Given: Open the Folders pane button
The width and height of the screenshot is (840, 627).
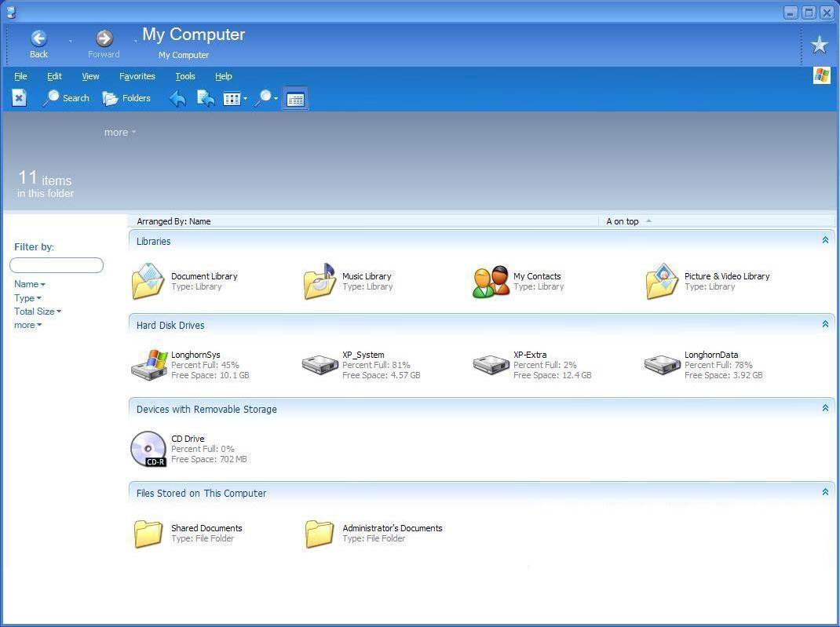Looking at the screenshot, I should 126,98.
